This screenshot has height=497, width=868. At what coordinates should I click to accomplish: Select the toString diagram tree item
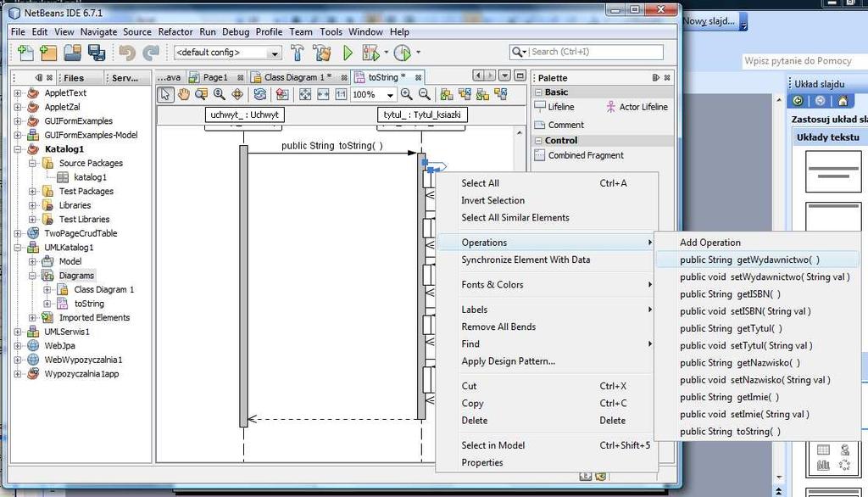tap(89, 304)
